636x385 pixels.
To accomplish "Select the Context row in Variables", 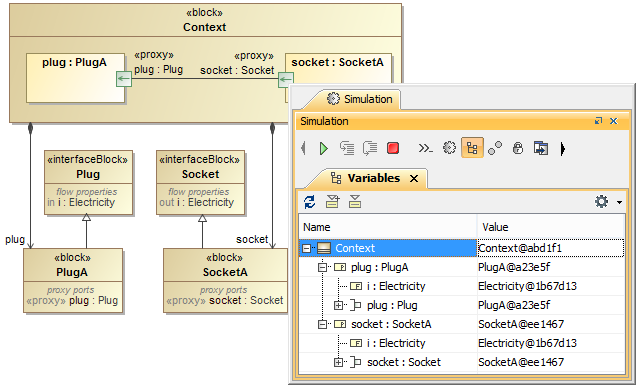I will [x=462, y=248].
